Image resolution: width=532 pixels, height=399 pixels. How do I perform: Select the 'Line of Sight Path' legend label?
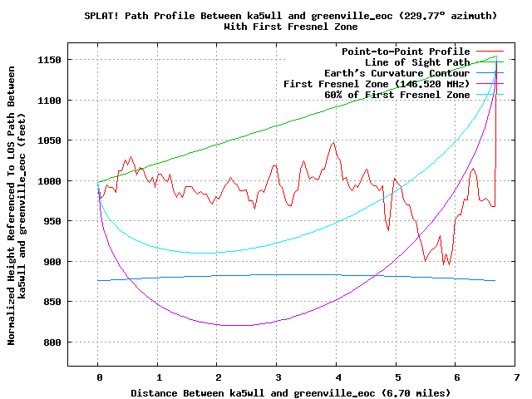(x=417, y=62)
